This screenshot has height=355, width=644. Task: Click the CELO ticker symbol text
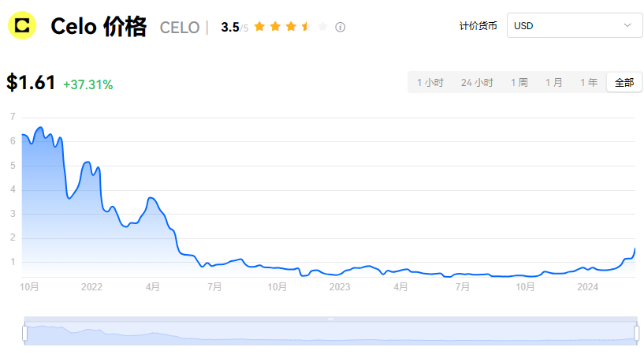[180, 28]
